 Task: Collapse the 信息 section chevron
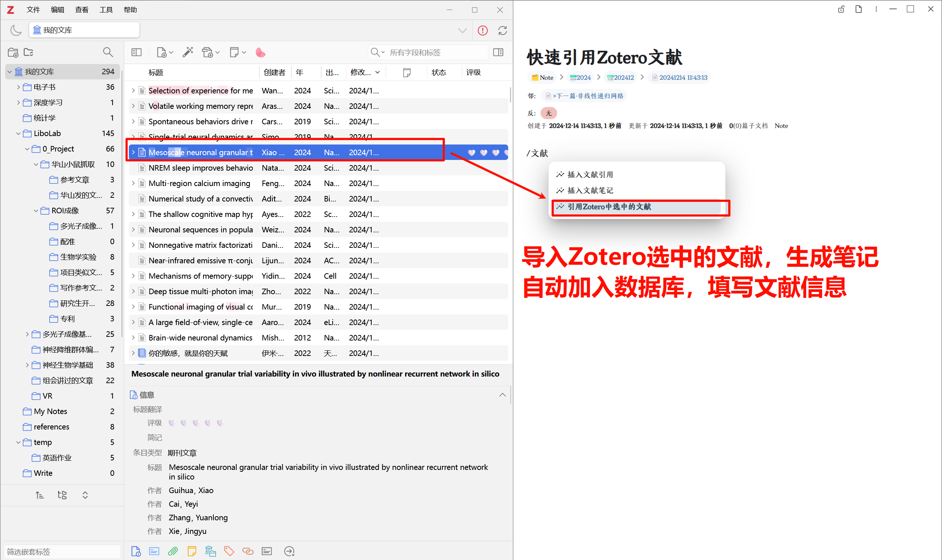click(502, 395)
